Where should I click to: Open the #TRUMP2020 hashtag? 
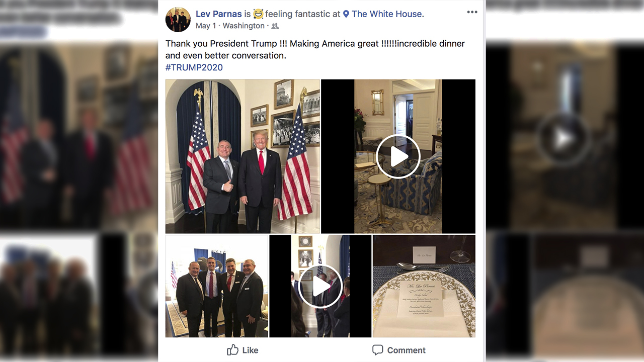pos(194,67)
